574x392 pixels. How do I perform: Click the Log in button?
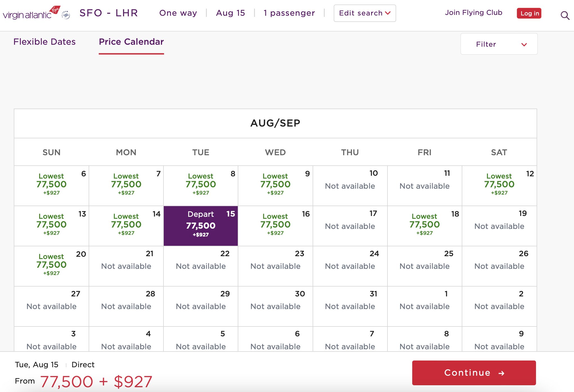click(x=529, y=13)
